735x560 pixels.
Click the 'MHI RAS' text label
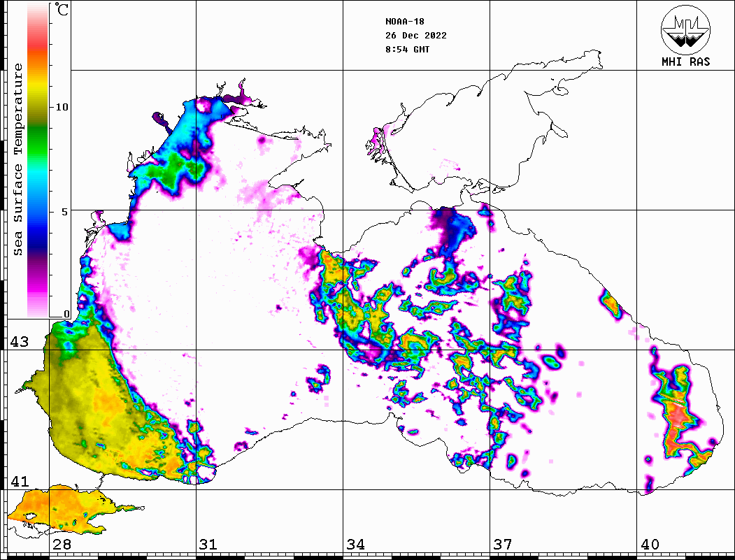(x=685, y=62)
